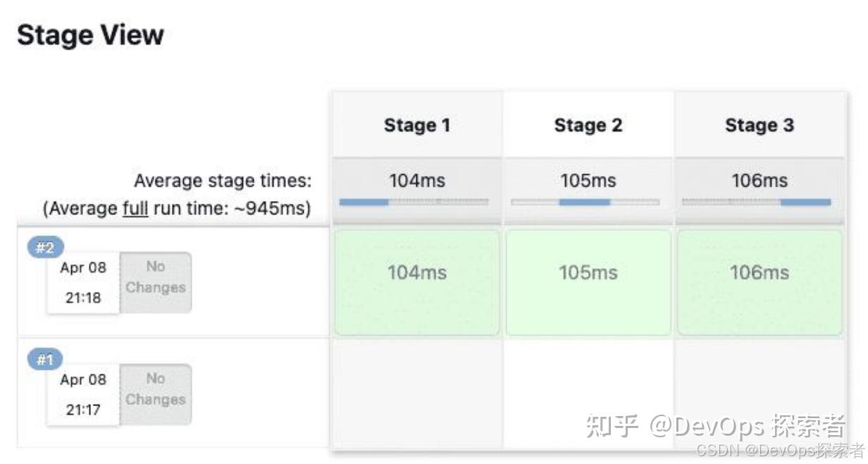This screenshot has width=868, height=464.
Task: Click the #1 build number badge
Action: pos(45,359)
